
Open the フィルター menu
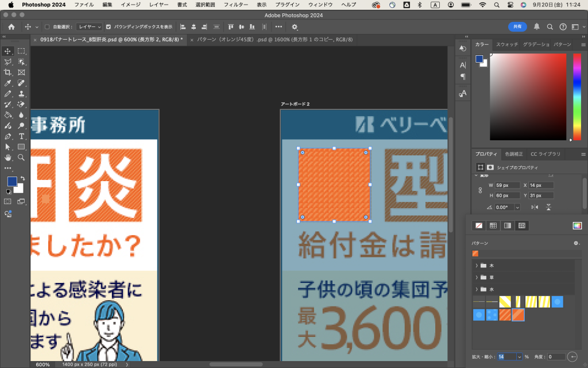(235, 5)
